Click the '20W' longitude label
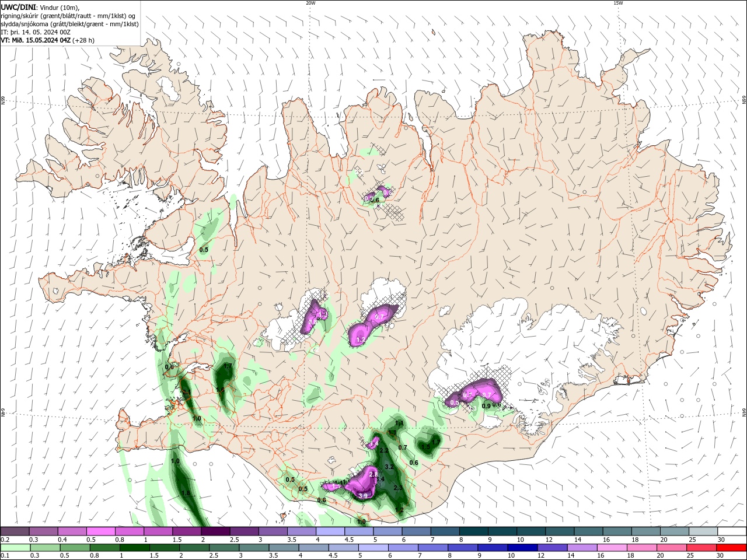This screenshot has height=560, width=747. [x=310, y=3]
